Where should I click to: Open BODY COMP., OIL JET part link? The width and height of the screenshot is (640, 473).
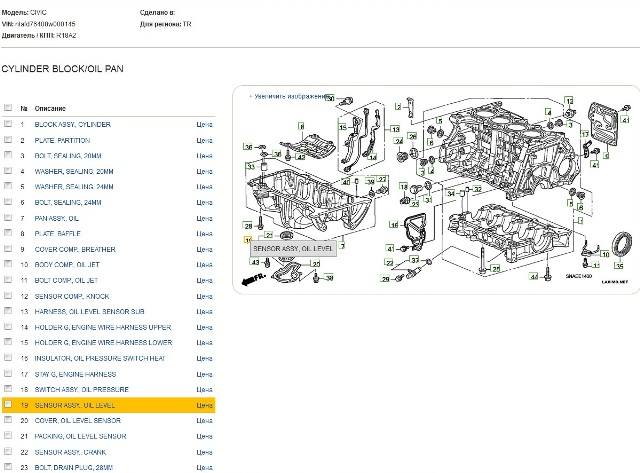point(67,265)
